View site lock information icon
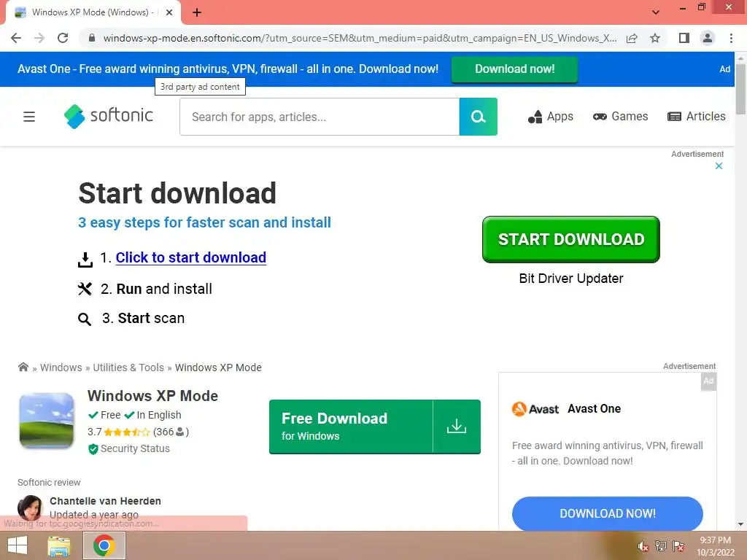 (92, 38)
